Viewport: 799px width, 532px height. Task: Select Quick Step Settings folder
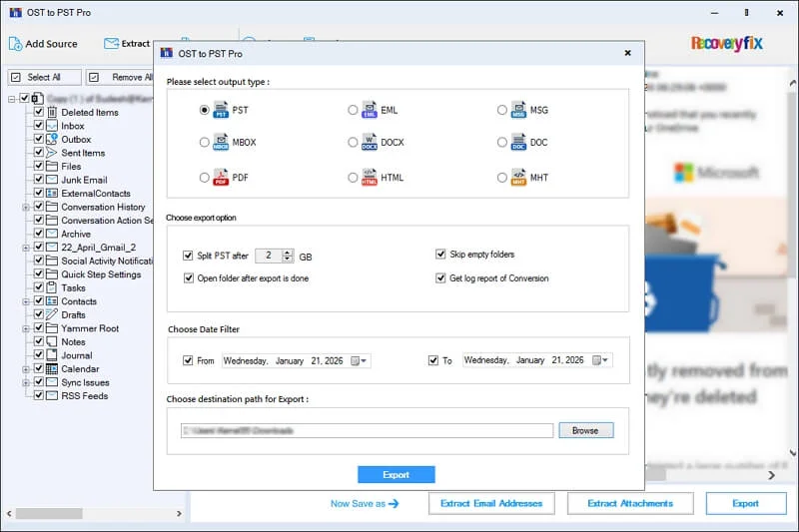coord(101,274)
